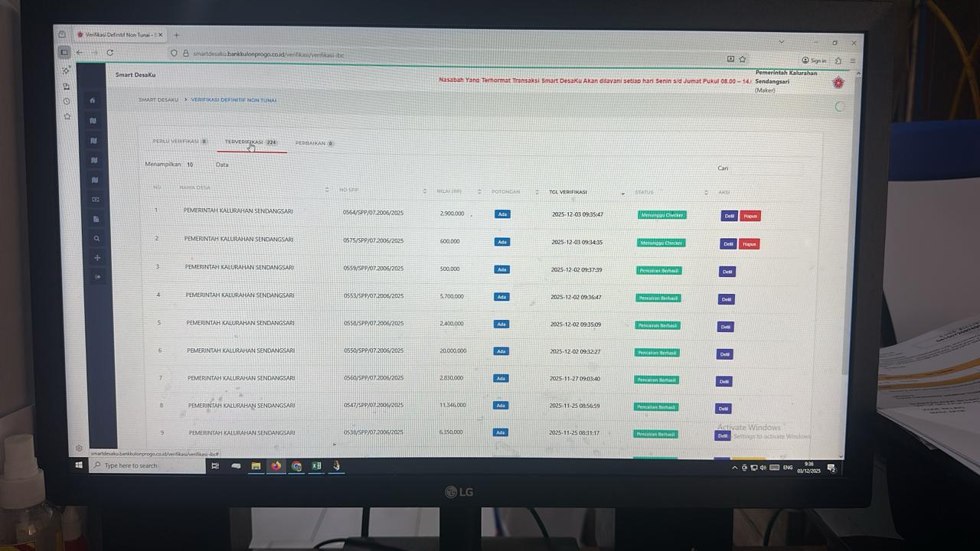Click the user profile avatar at the top right
This screenshot has height=551, width=980.
point(838,83)
